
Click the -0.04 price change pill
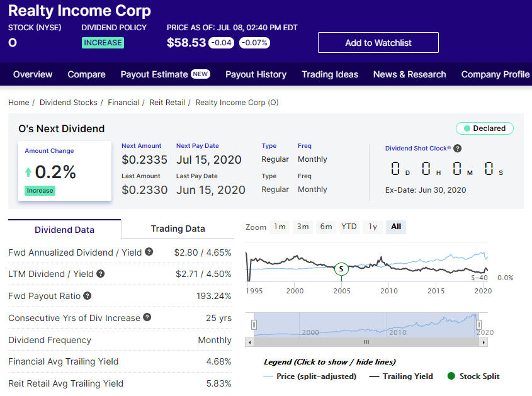tap(221, 43)
